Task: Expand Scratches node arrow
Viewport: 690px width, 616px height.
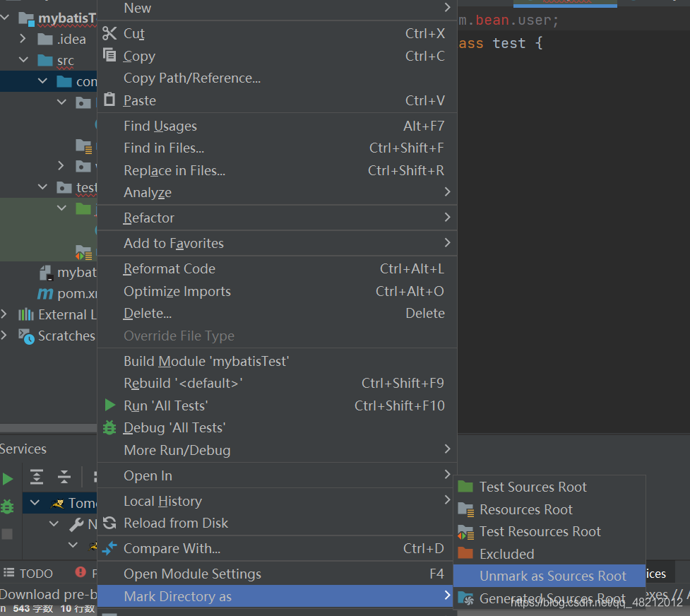Action: coord(4,335)
